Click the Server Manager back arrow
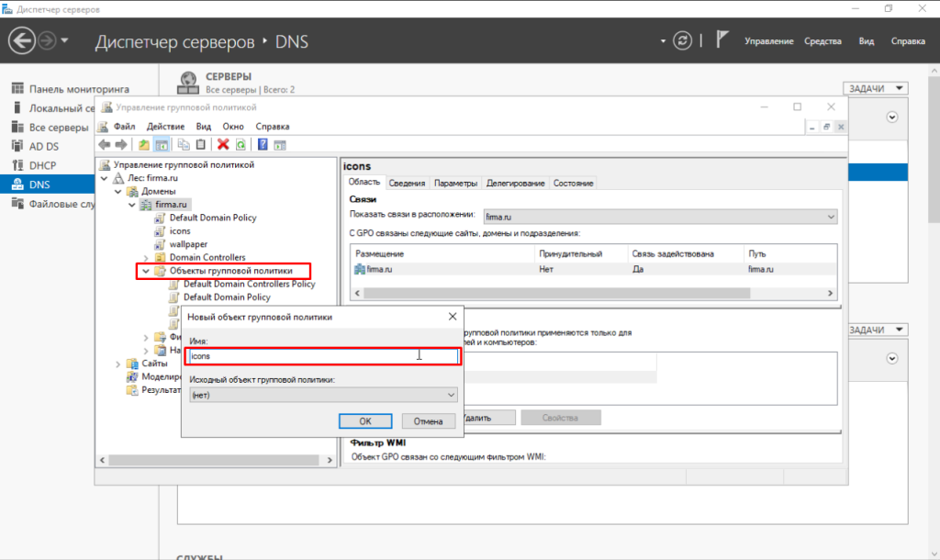This screenshot has height=560, width=940. 21,40
